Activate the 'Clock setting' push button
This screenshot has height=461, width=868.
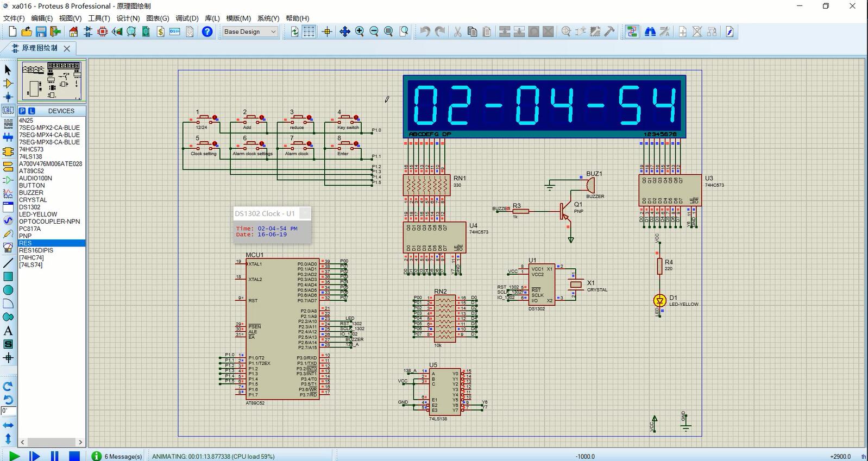pos(205,144)
